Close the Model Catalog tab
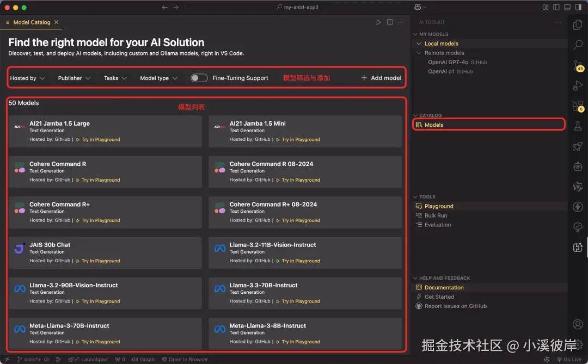Image resolution: width=588 pixels, height=364 pixels. tap(56, 22)
